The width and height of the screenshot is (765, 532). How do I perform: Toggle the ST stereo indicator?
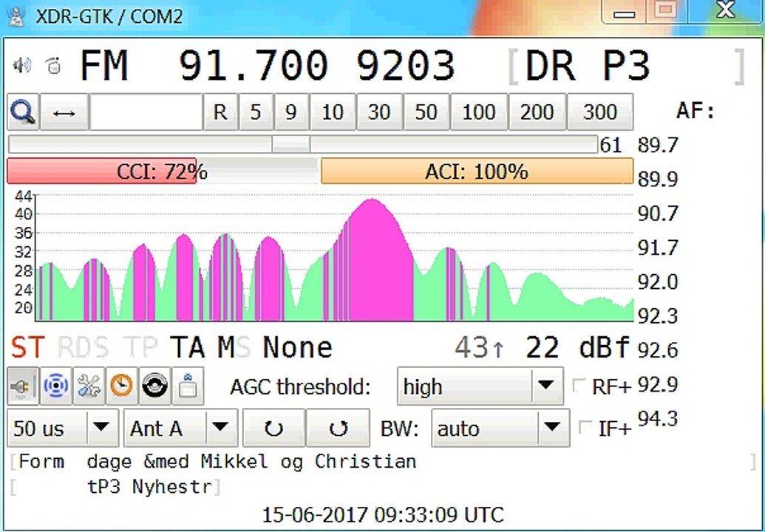pos(28,347)
